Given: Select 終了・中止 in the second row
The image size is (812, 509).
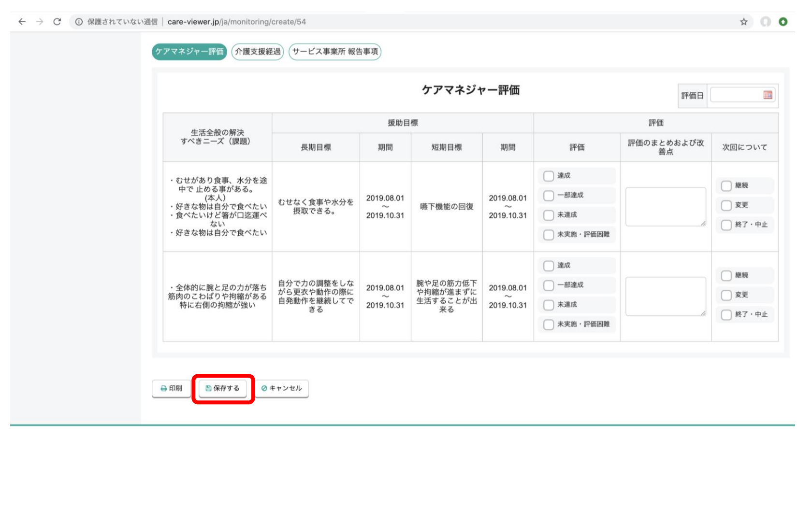Looking at the screenshot, I should click(726, 315).
